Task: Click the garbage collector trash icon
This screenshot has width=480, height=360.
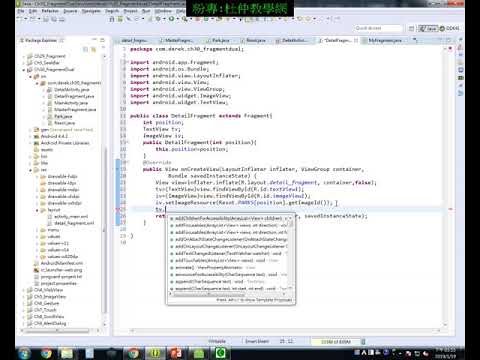Action: [363, 342]
